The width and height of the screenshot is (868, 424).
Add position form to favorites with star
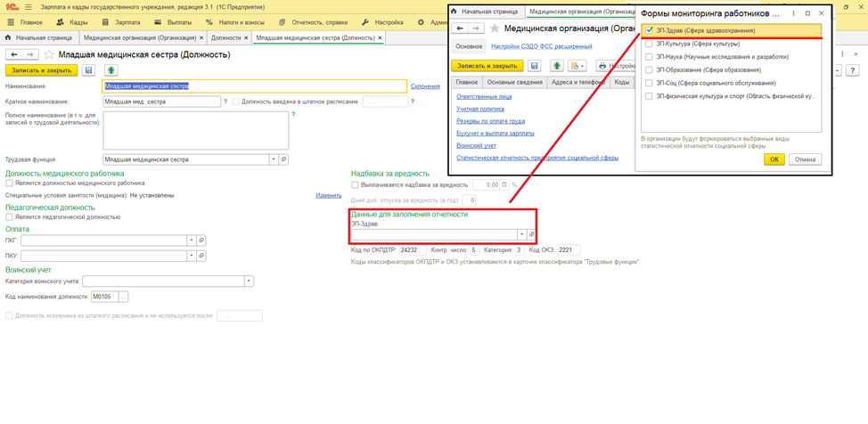click(x=49, y=55)
